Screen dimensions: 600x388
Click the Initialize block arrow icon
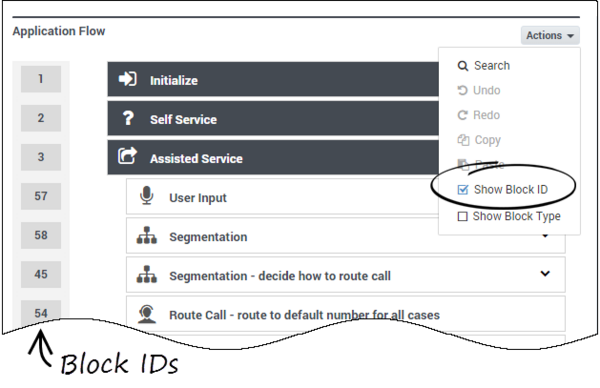pos(127,79)
